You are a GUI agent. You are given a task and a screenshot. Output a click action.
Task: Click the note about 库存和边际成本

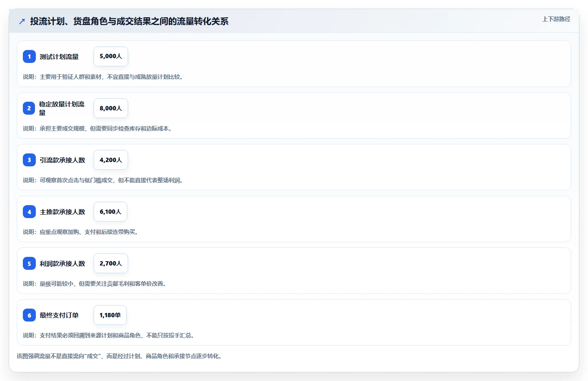97,128
